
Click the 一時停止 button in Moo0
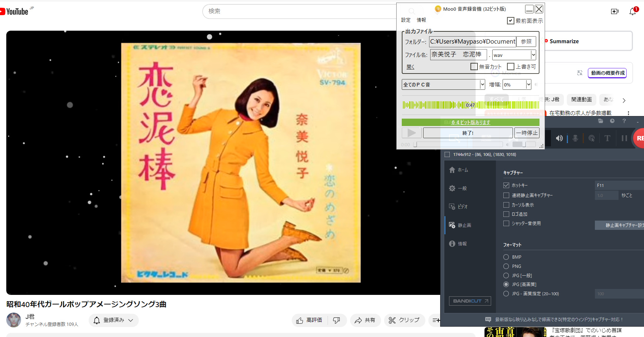pyautogui.click(x=527, y=133)
